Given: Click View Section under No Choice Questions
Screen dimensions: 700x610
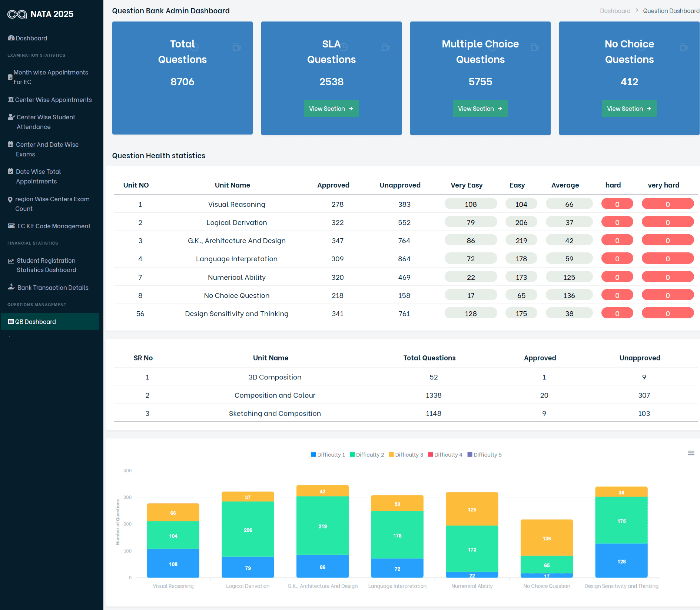Looking at the screenshot, I should click(x=629, y=109).
